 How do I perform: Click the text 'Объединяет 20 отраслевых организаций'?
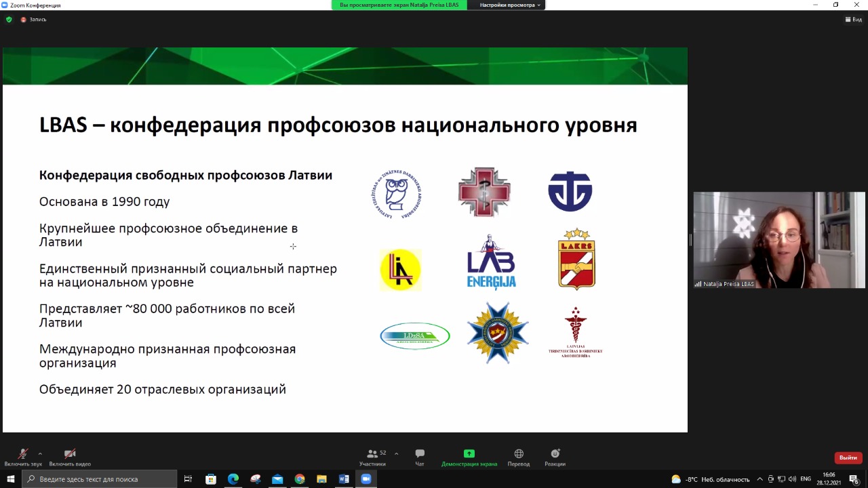point(163,389)
